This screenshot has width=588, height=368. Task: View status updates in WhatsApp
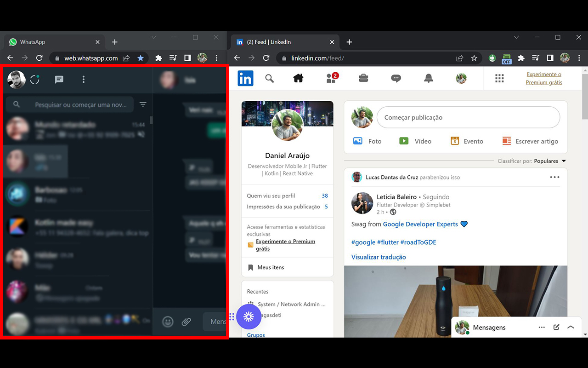click(34, 79)
